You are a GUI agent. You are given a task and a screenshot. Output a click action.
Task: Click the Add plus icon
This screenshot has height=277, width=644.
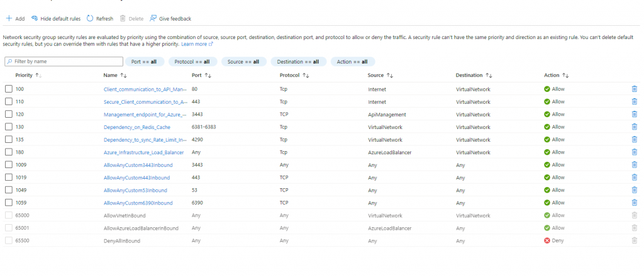(x=9, y=19)
